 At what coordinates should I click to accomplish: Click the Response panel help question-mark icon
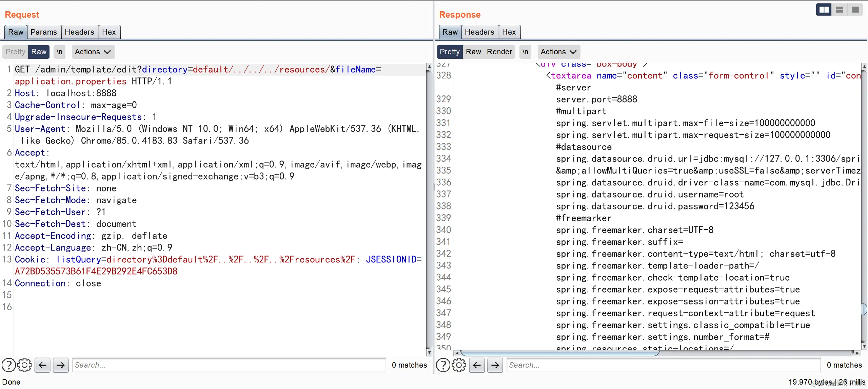pyautogui.click(x=443, y=365)
